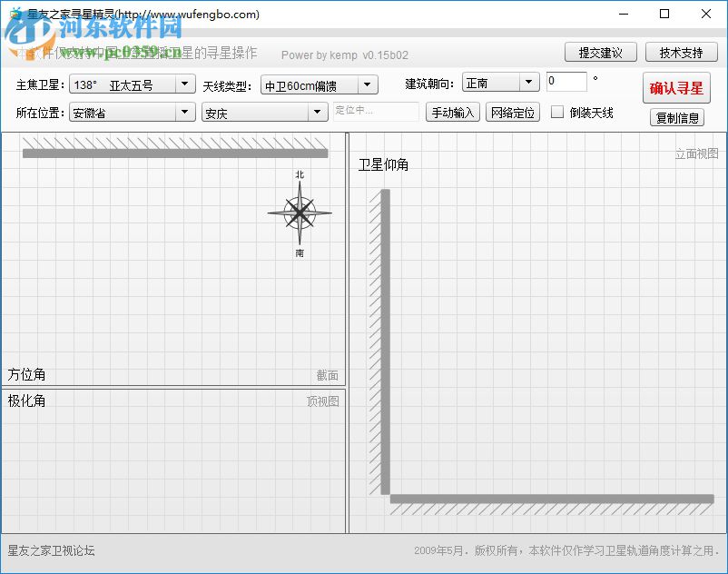Click the 手动输入 button

(x=452, y=113)
